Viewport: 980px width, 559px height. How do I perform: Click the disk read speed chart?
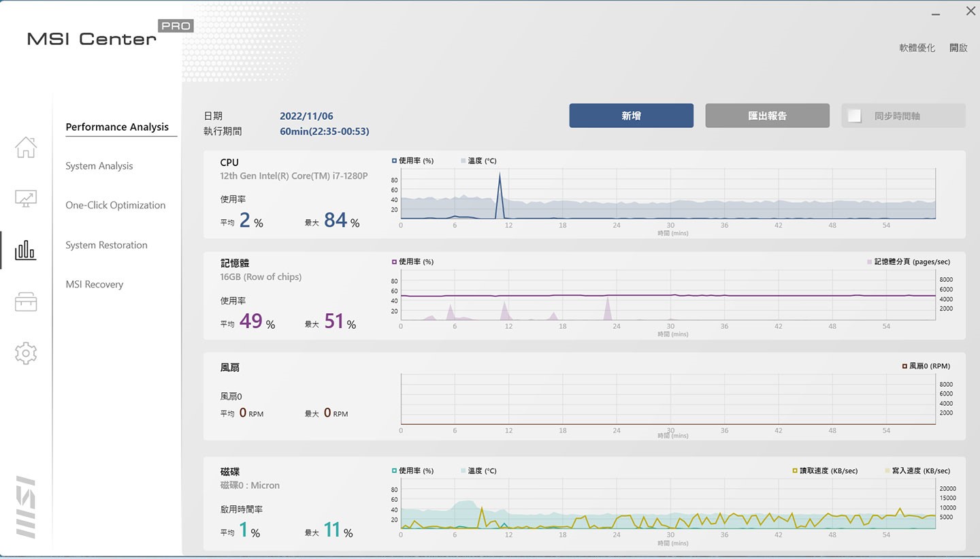(668, 504)
